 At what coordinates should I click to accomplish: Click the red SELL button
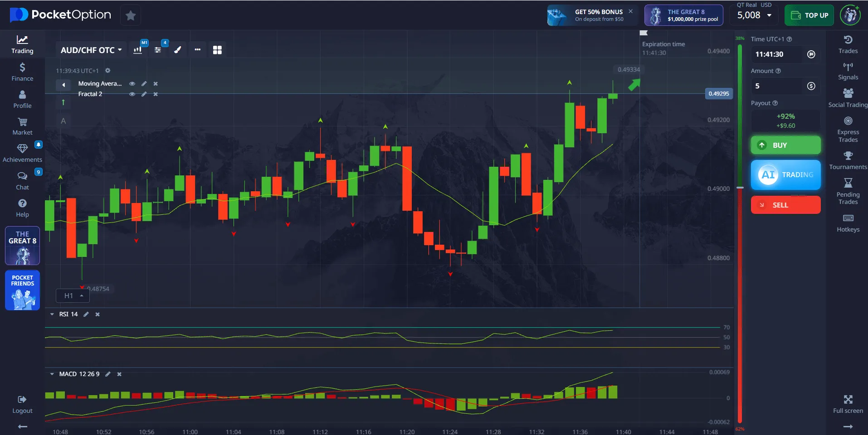pos(785,205)
